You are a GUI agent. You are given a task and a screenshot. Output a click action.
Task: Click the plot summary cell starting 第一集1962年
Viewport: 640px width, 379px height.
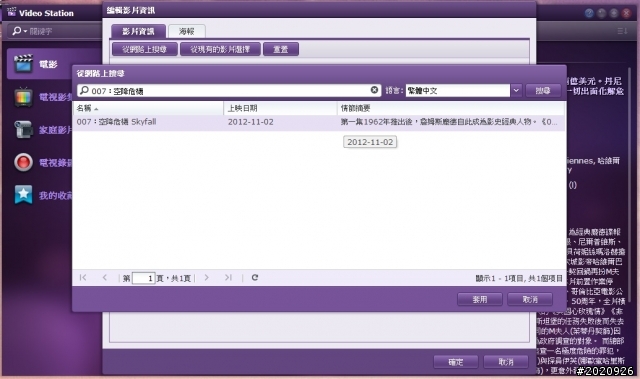pos(449,122)
